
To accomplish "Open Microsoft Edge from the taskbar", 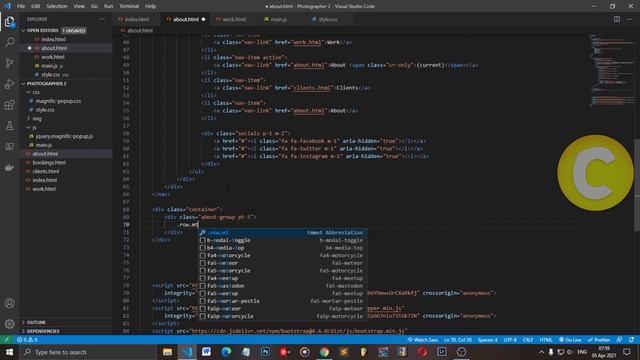I will (x=226, y=352).
